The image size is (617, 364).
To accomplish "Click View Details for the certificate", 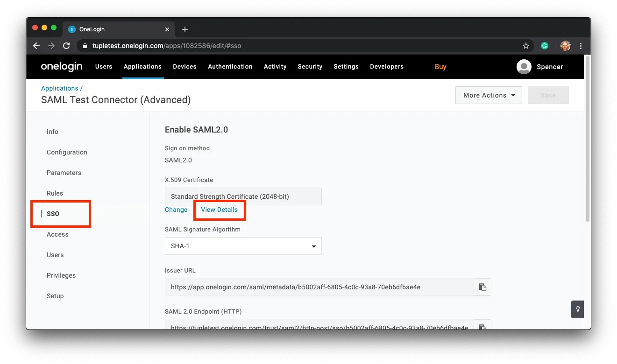I will pos(219,210).
